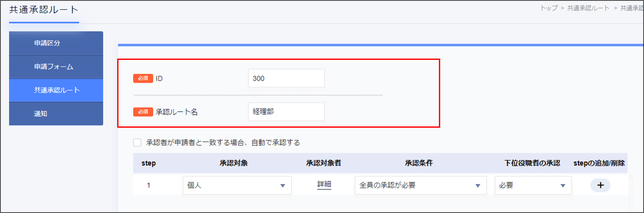Screen dimensions: 644x213
Task: Click the 共通承認ルート breadcrumb link
Action: pos(588,8)
